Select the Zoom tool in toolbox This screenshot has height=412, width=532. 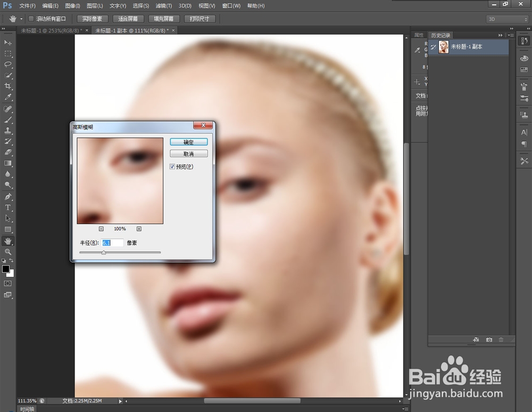pos(7,252)
